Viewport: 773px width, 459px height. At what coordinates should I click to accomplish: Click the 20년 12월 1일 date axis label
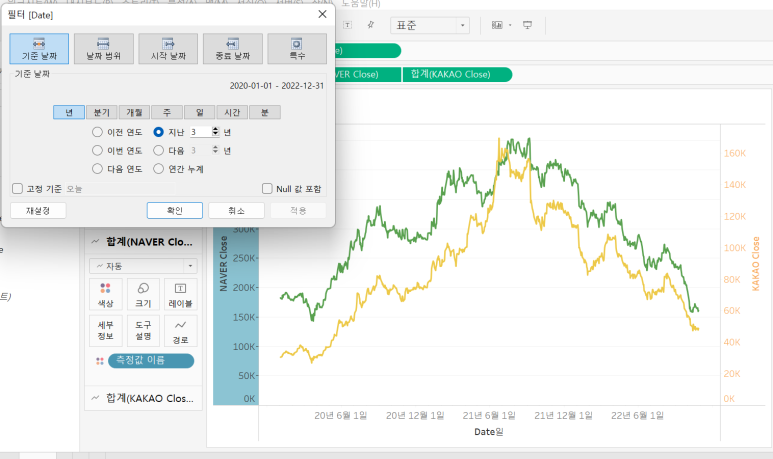[415, 416]
